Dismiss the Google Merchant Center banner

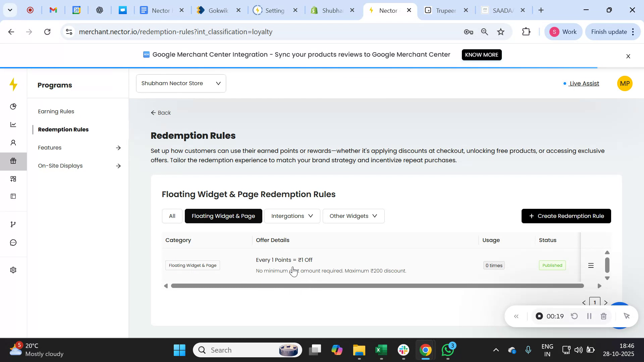tap(628, 56)
